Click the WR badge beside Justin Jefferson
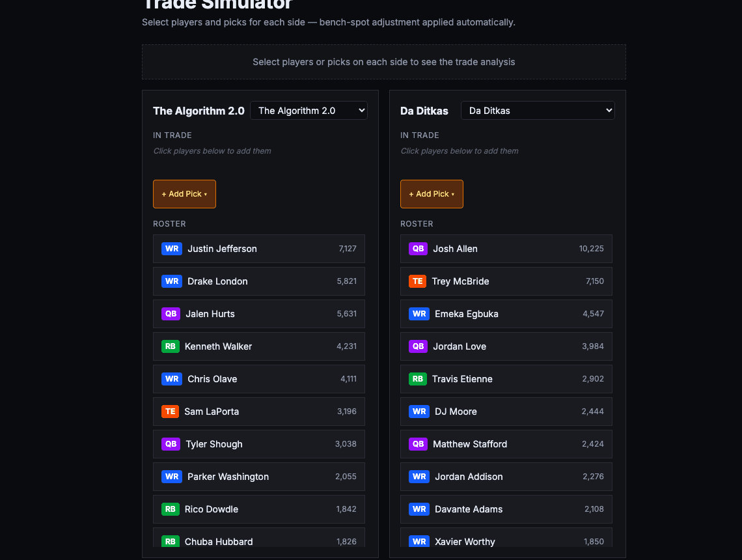The image size is (742, 560). coord(172,249)
